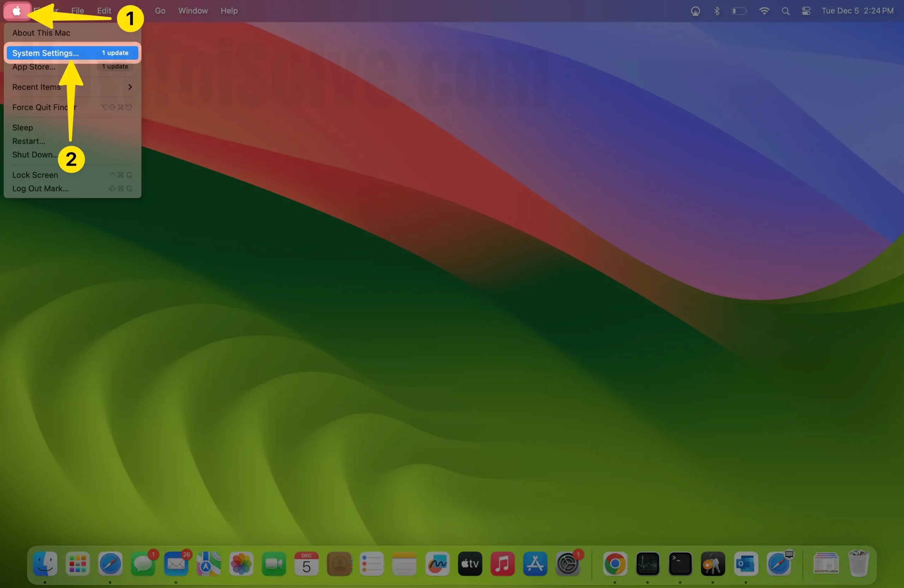
Task: Open Spotlight search magnifier icon
Action: tap(785, 11)
